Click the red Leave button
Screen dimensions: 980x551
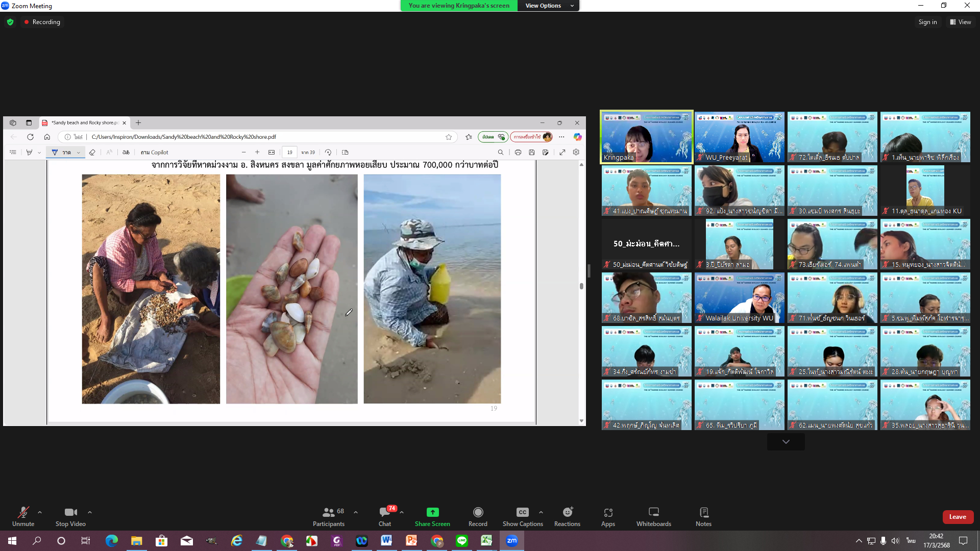coord(958,517)
